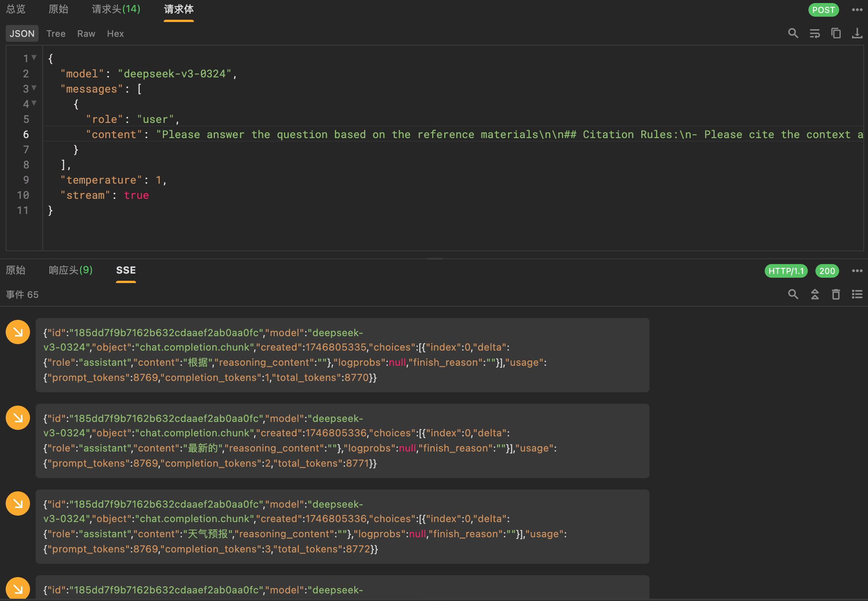Switch to the 请求头(14) tab
Image resolution: width=868 pixels, height=601 pixels.
coord(116,9)
